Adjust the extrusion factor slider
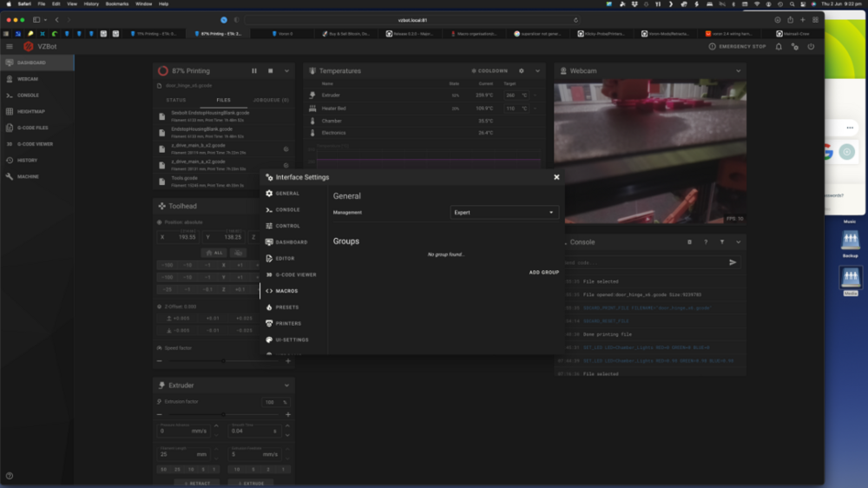This screenshot has height=488, width=868. 224,414
